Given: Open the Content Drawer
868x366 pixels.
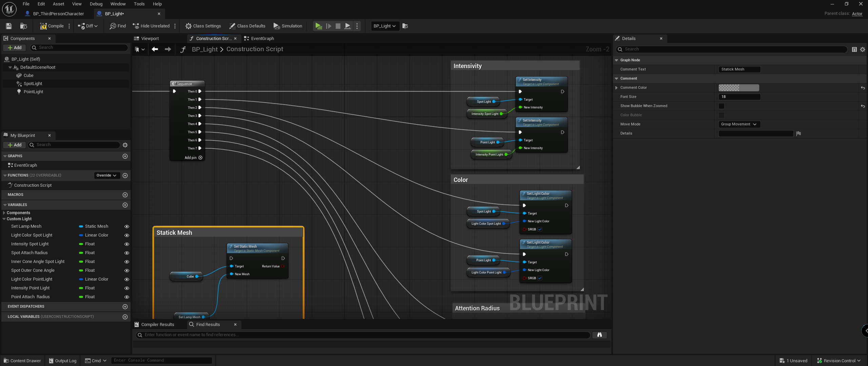Looking at the screenshot, I should point(22,361).
